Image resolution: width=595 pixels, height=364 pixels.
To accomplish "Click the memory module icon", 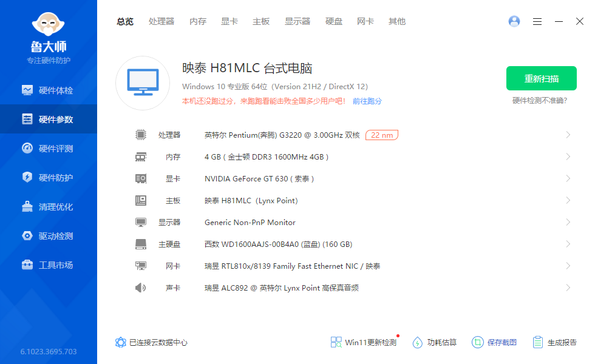I will 141,157.
